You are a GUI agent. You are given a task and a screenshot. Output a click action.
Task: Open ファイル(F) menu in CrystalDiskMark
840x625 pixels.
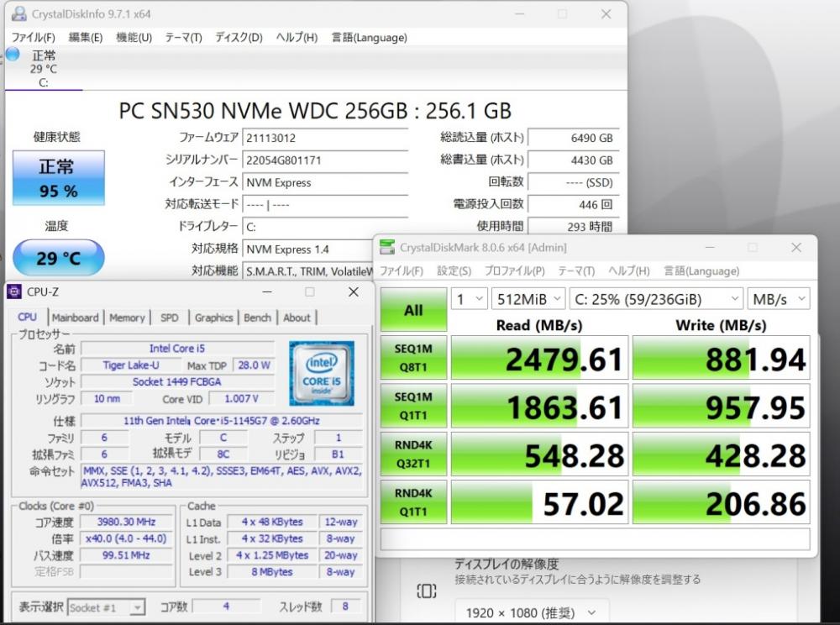coord(402,271)
